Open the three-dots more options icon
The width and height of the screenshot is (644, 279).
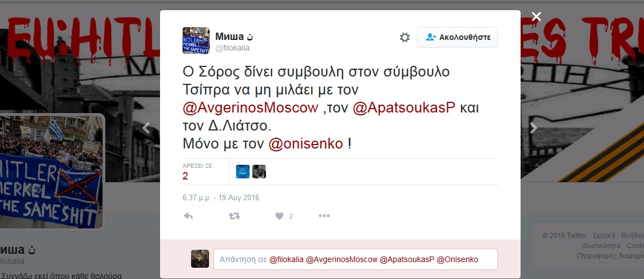tap(324, 216)
